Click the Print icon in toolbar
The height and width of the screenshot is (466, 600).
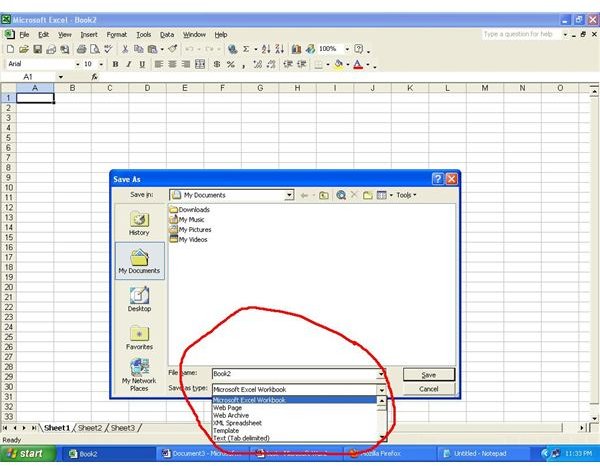81,49
